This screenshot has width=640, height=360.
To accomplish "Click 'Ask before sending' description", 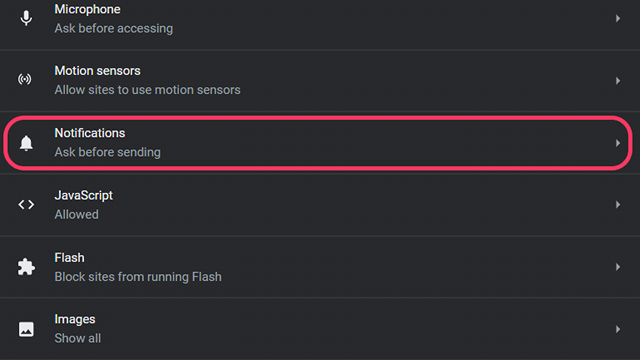I will coord(108,152).
